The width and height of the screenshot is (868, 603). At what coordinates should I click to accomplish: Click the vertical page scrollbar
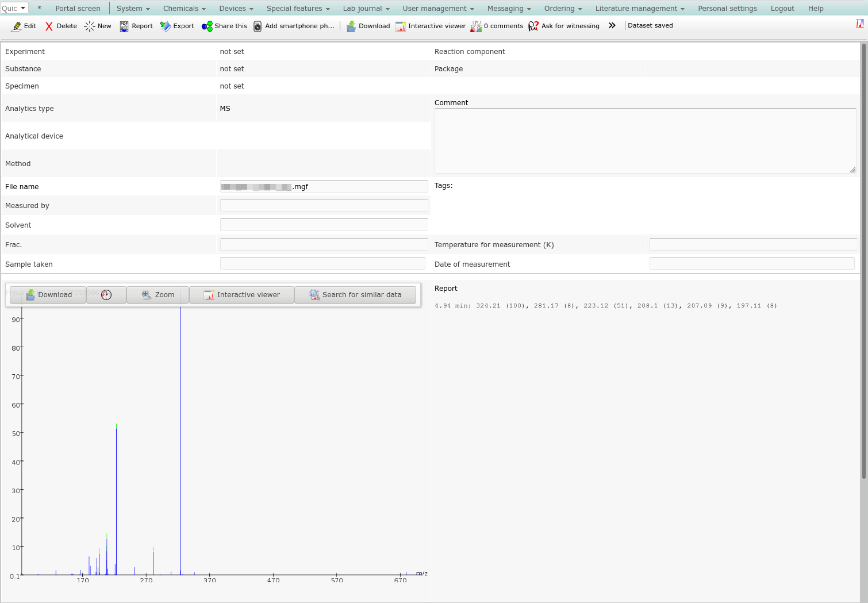pos(863,259)
